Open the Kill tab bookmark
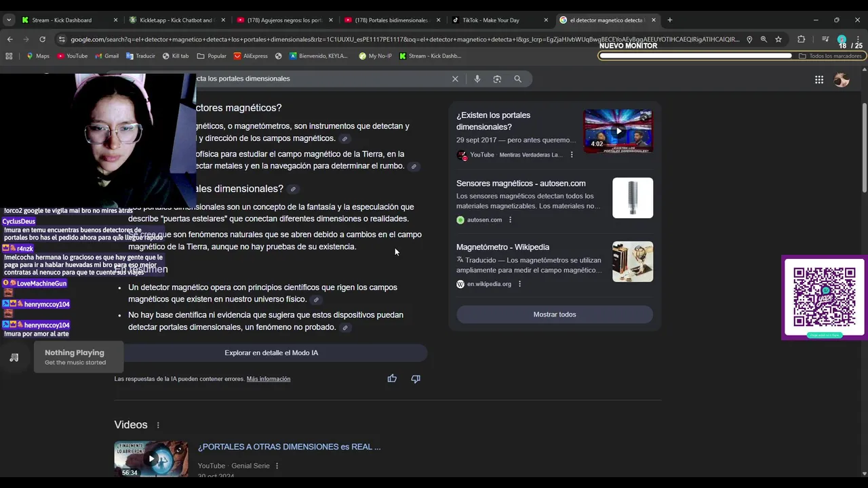 pyautogui.click(x=176, y=56)
